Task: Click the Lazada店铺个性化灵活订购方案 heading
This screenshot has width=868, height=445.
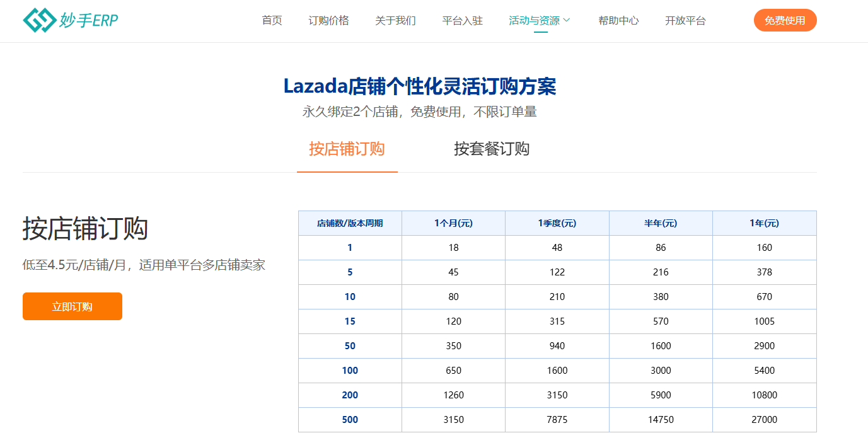Action: click(x=420, y=86)
